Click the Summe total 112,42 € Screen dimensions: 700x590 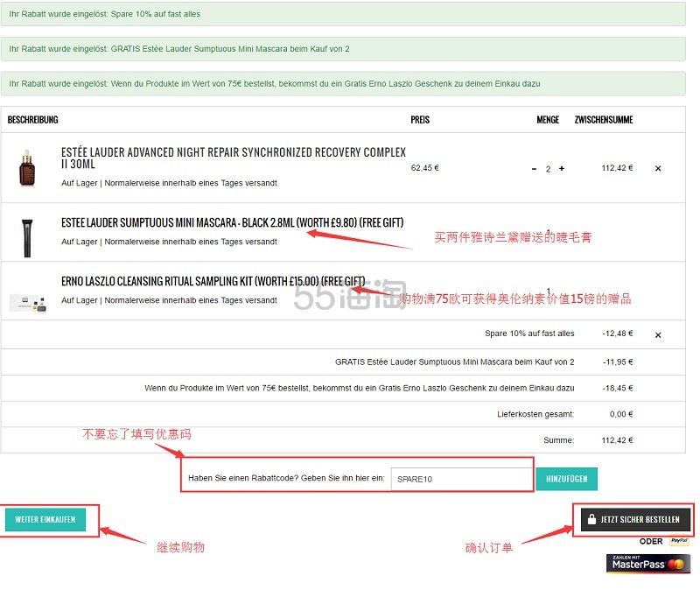coord(617,440)
